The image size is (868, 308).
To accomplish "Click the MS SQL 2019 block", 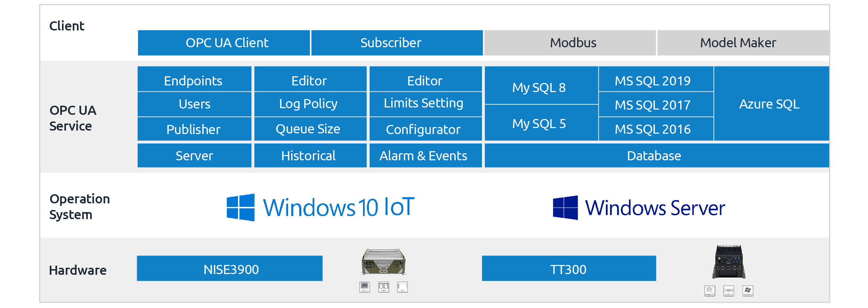I will tap(656, 79).
